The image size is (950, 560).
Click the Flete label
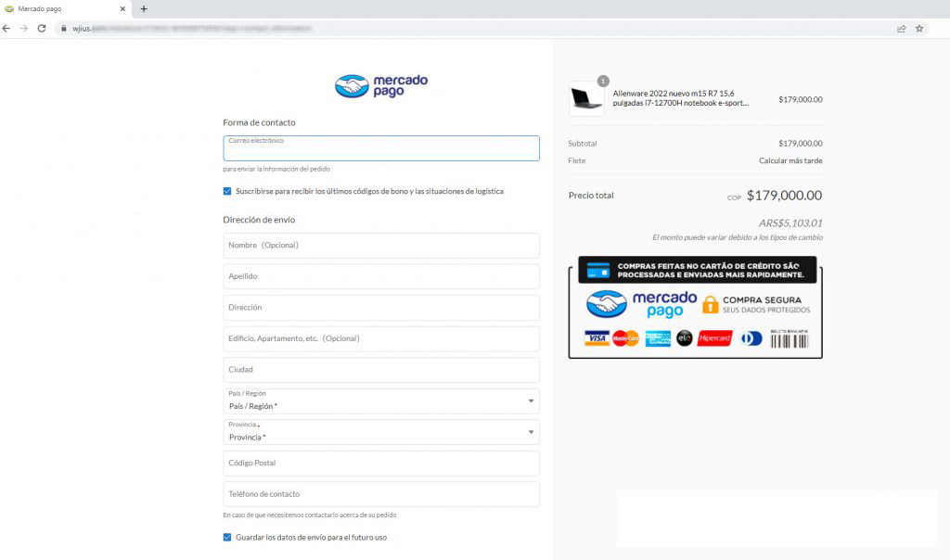(x=577, y=160)
